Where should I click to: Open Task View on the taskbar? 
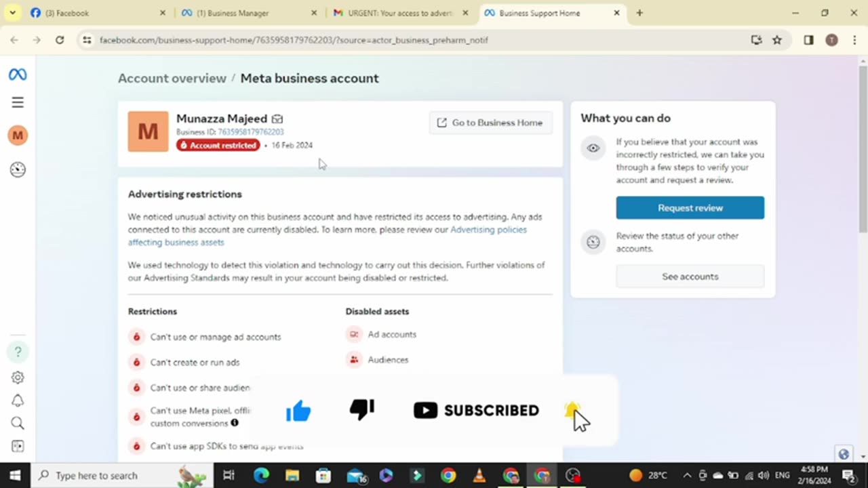coord(229,475)
